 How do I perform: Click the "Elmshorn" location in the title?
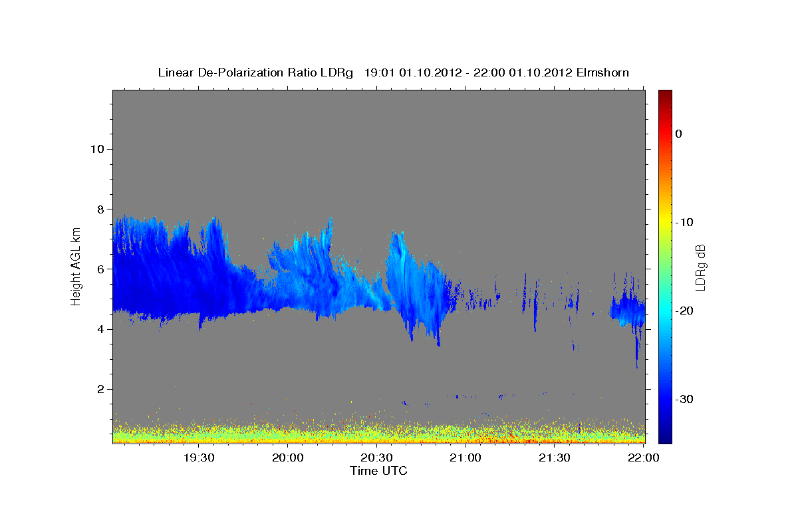(602, 72)
